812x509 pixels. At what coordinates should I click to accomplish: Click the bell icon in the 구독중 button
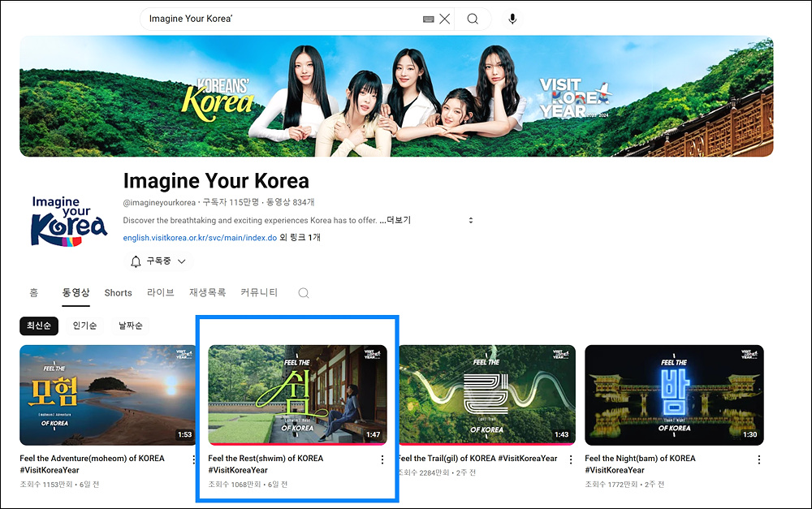click(136, 261)
